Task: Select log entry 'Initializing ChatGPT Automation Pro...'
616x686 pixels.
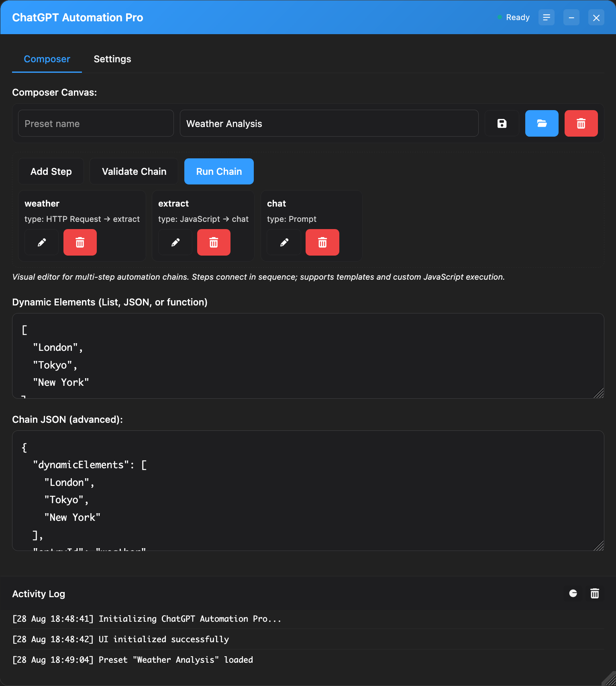Action: point(308,618)
